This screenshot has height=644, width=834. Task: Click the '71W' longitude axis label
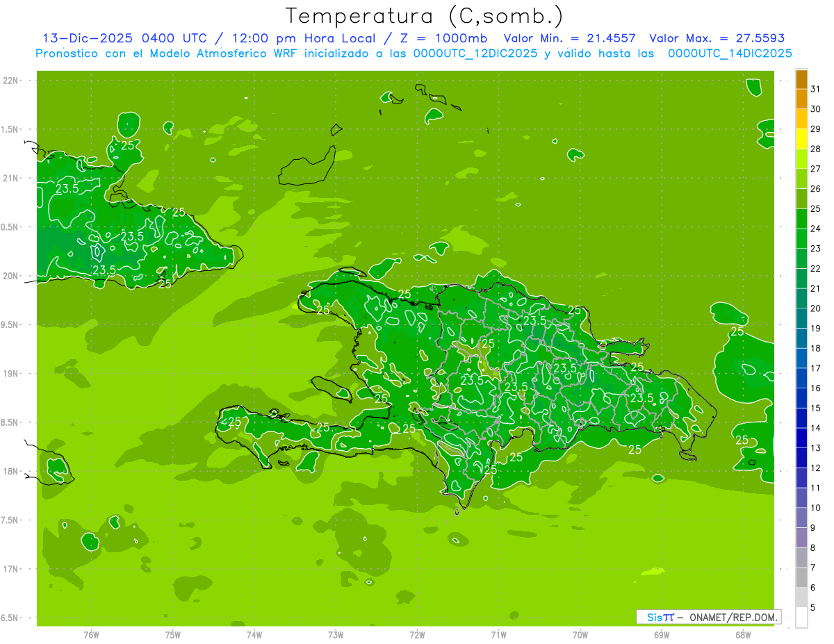coord(498,635)
